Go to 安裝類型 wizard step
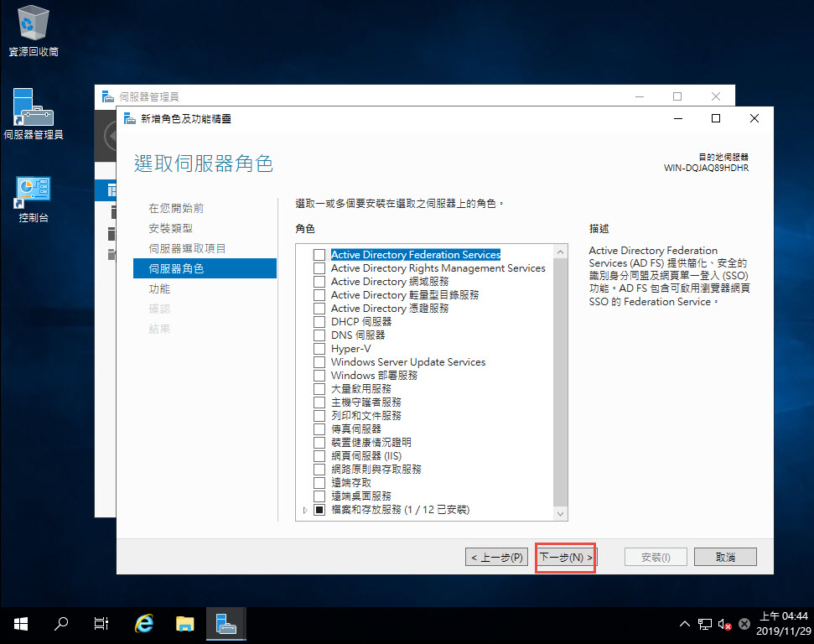The height and width of the screenshot is (644, 814). (x=170, y=229)
